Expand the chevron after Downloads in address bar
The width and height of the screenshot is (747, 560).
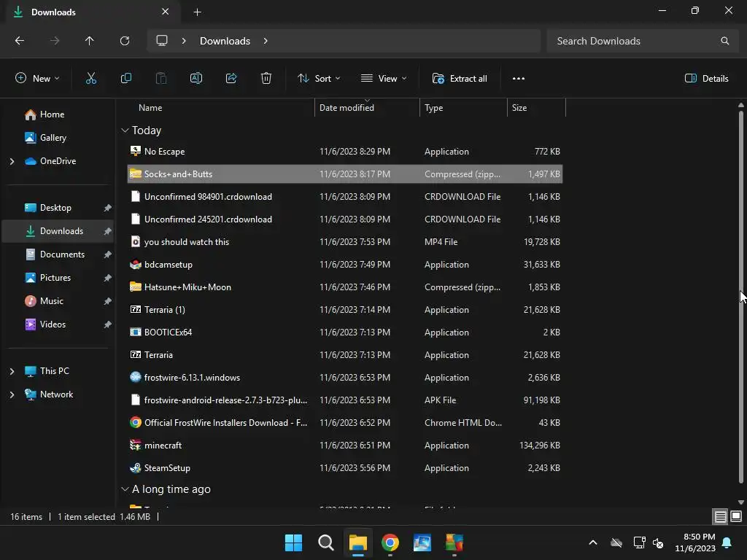pyautogui.click(x=266, y=41)
